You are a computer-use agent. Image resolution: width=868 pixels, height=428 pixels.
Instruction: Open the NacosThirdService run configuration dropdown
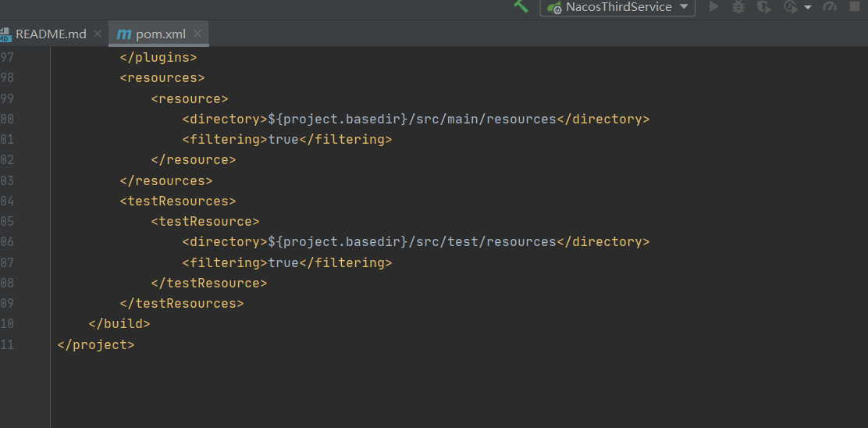pos(617,7)
